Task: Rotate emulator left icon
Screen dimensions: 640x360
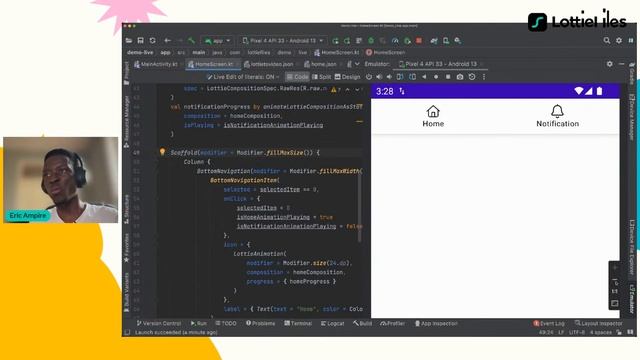Action: tap(400, 77)
